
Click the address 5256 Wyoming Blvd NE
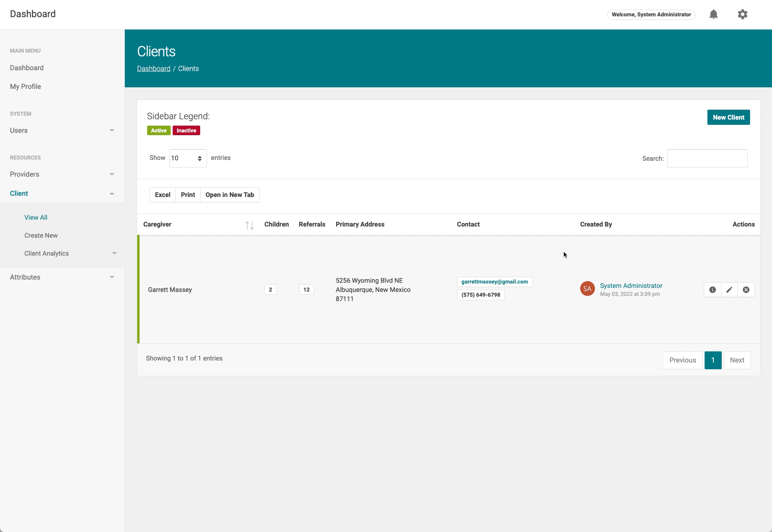coord(369,280)
